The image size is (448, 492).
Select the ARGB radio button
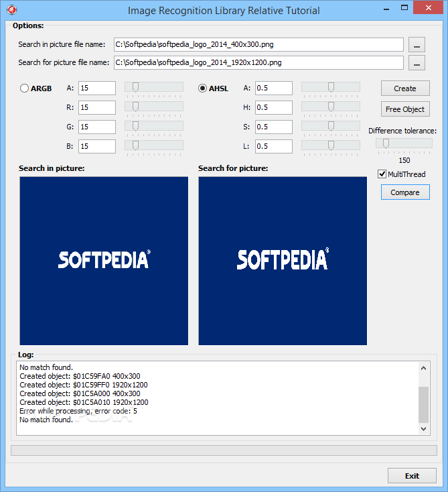coord(25,88)
